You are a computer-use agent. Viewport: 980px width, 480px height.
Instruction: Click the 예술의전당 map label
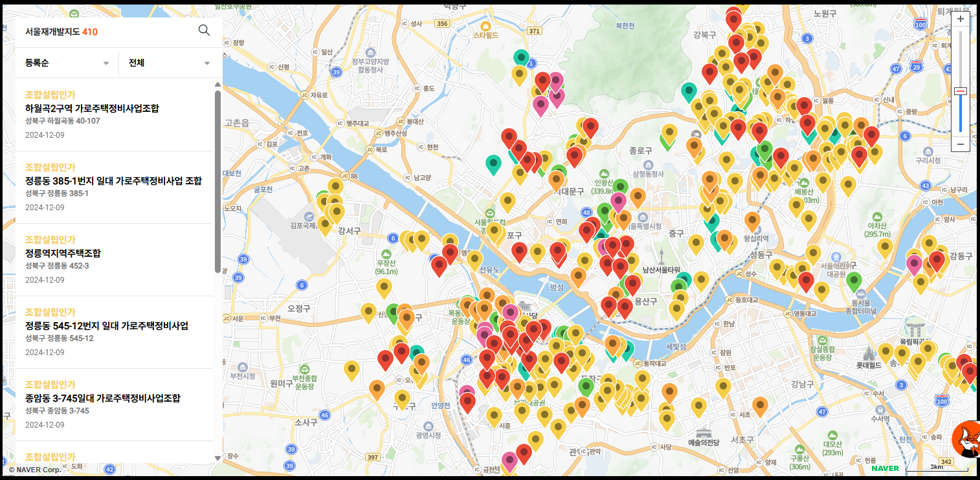(704, 442)
